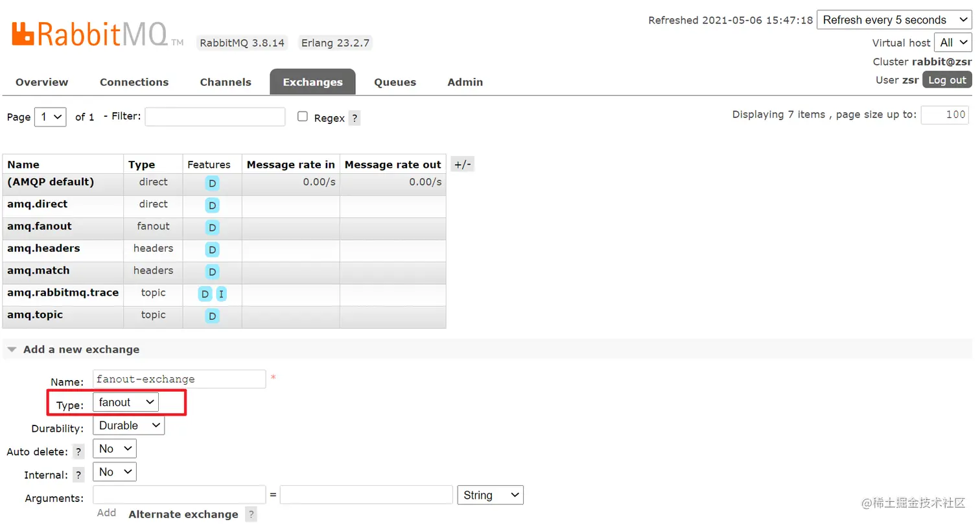The image size is (980, 524).
Task: Click the fanout type cell of amq.fanout
Action: tap(153, 226)
